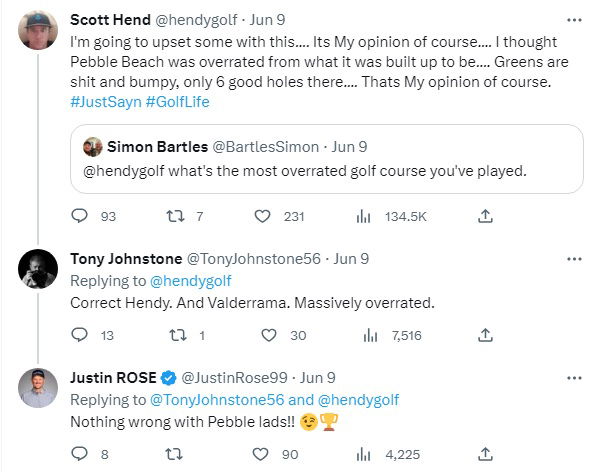The width and height of the screenshot is (600, 472).
Task: Open more menu on Tony Johnstone's tweet
Action: tap(574, 258)
